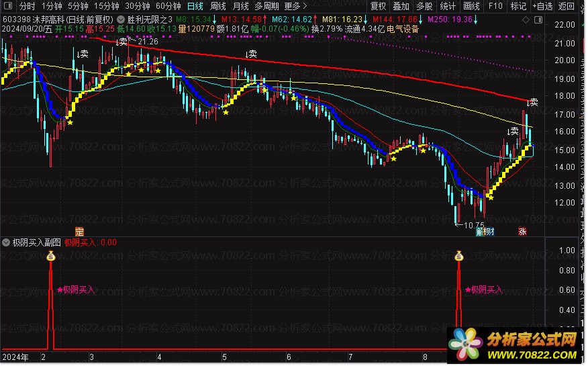Open the F10 company info
588x366 pixels.
tap(495, 6)
